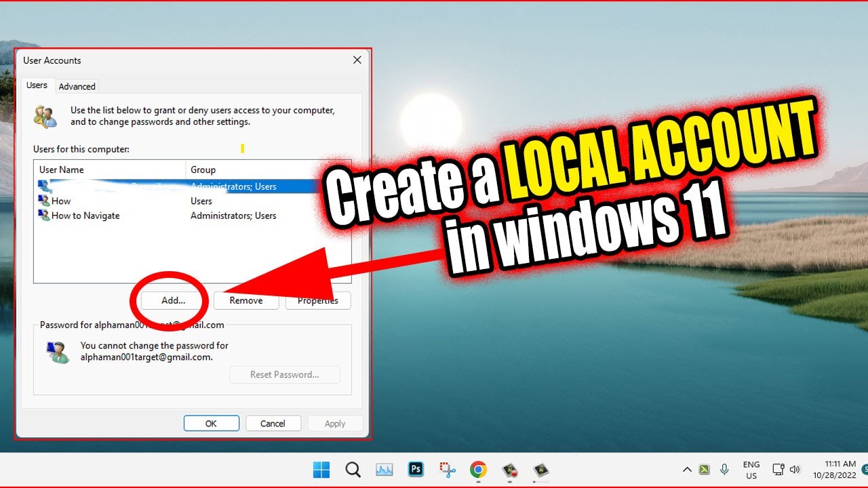Click the Apply button
Image resolution: width=868 pixels, height=488 pixels.
click(335, 423)
